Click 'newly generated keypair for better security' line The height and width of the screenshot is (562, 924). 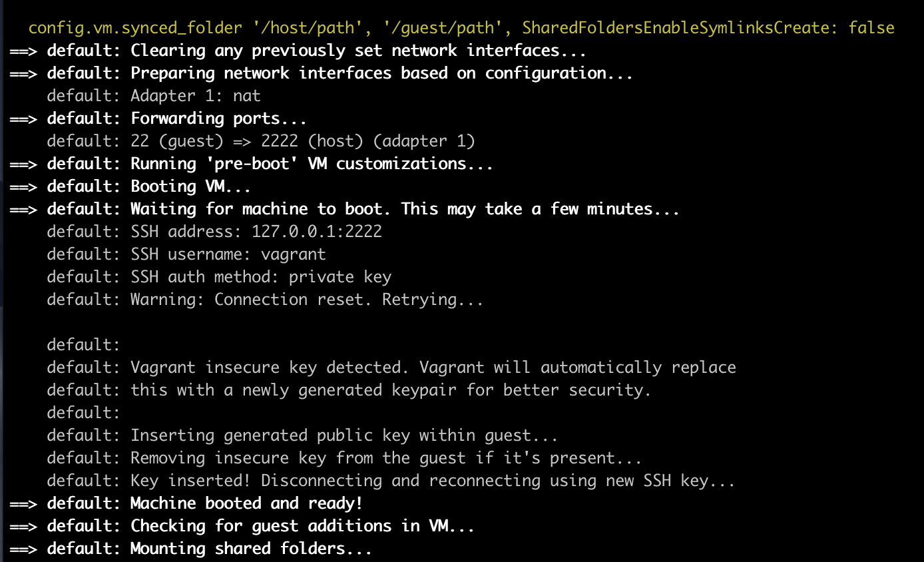[349, 390]
